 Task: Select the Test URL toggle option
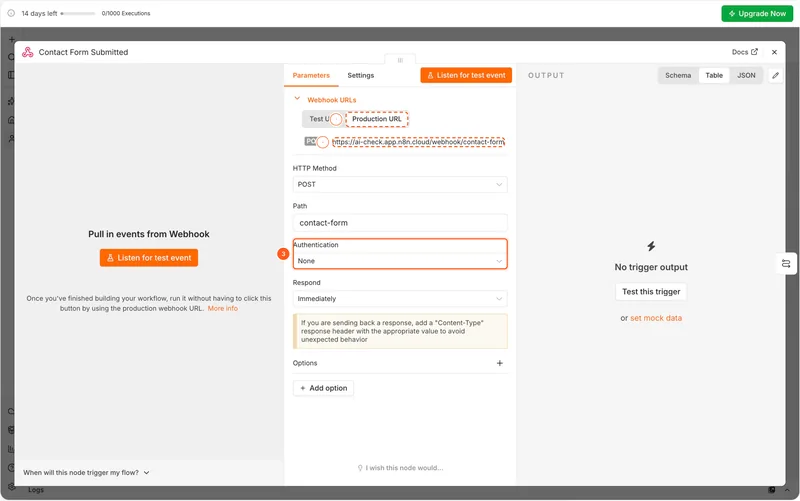coord(319,119)
